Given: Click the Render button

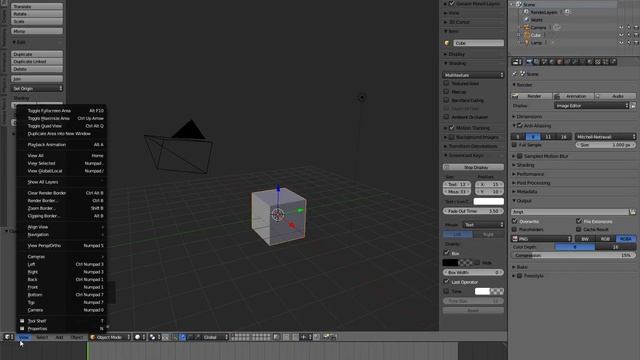Looking at the screenshot, I should tap(532, 96).
